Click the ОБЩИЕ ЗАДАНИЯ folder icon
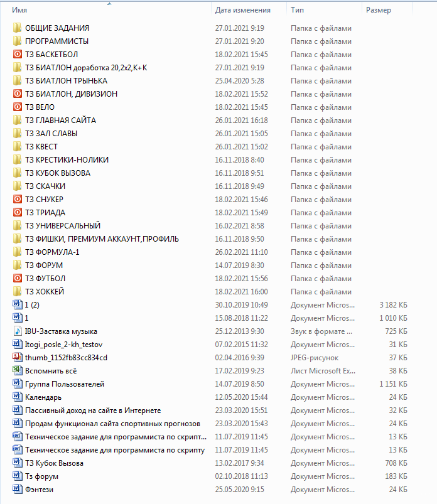 click(x=18, y=28)
